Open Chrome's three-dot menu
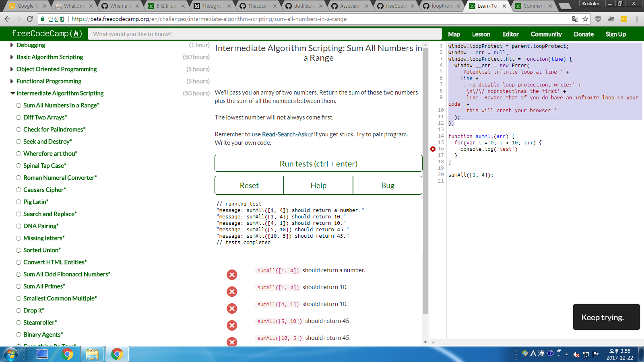The image size is (644, 362). pos(637,19)
